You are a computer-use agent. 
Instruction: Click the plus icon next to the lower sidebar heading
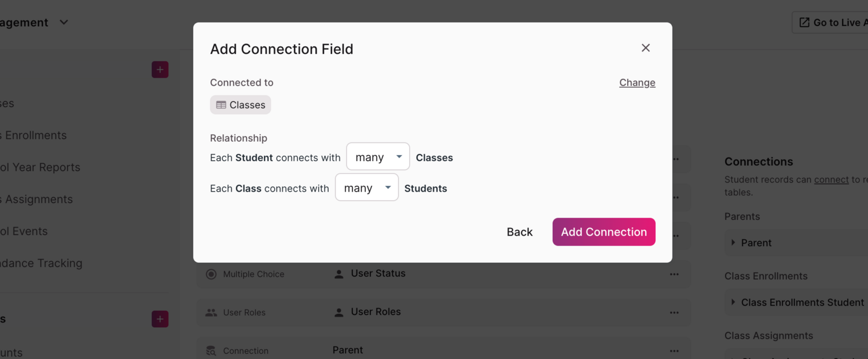pyautogui.click(x=160, y=319)
